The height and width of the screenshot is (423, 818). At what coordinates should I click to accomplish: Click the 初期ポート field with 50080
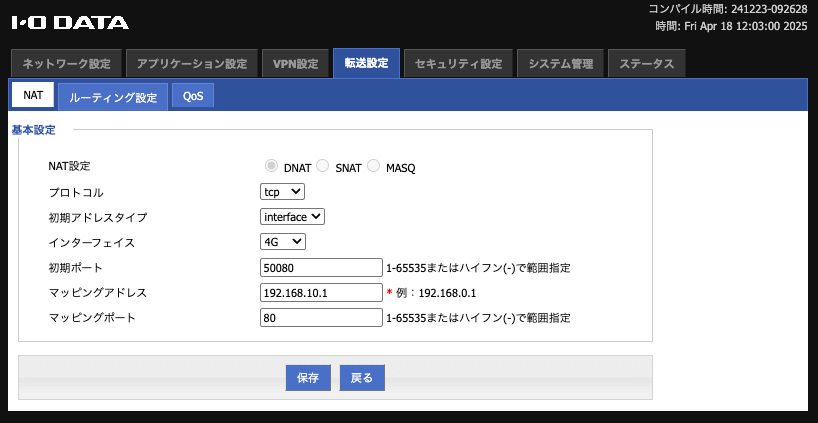321,268
